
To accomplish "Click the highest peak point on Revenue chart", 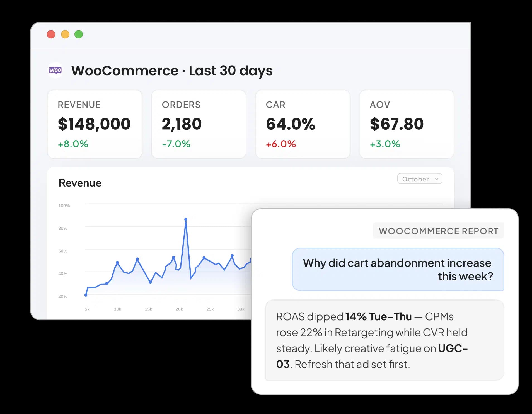I will (186, 219).
